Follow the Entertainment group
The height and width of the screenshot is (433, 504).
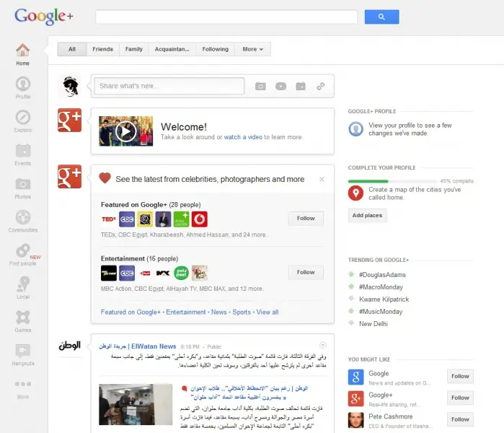[306, 273]
